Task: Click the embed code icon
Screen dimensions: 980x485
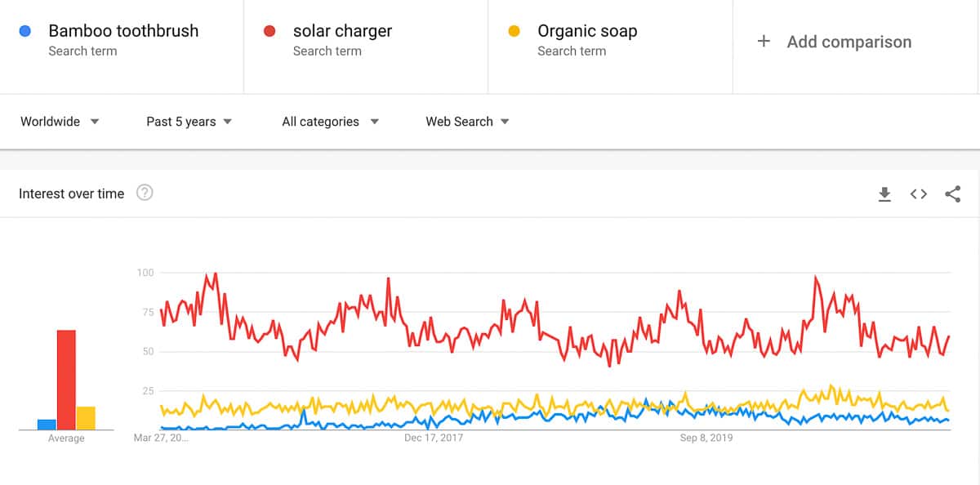Action: coord(919,194)
